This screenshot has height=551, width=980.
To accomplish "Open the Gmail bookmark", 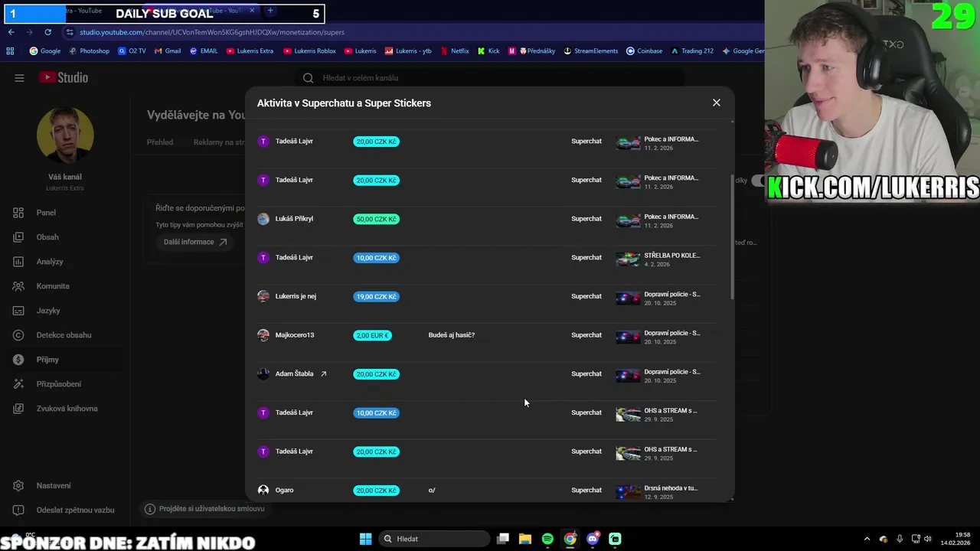I will coord(167,51).
